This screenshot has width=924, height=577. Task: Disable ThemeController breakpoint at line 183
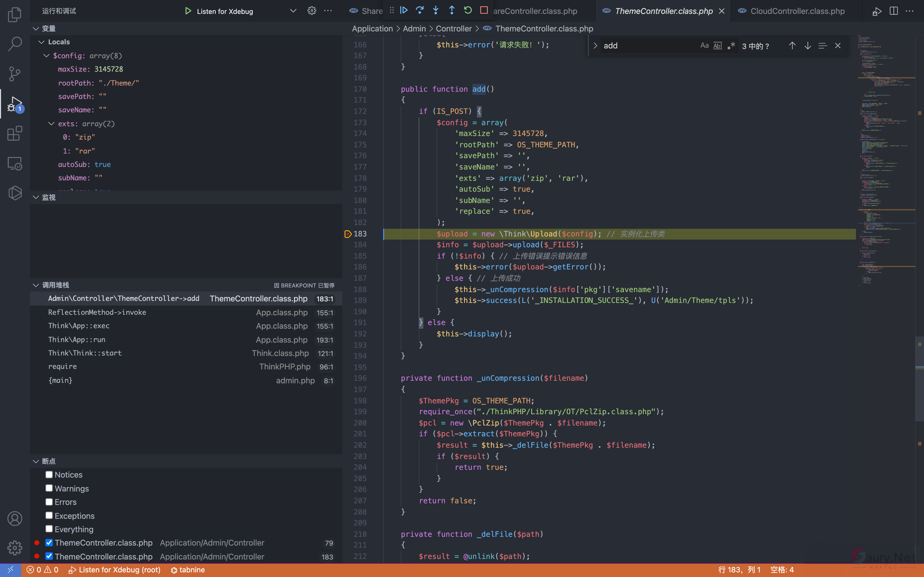(x=49, y=556)
